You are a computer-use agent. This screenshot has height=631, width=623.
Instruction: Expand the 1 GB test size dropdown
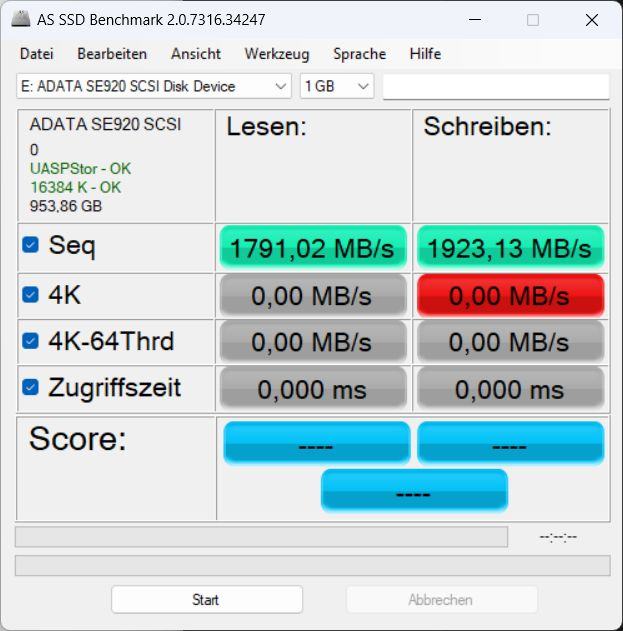click(337, 86)
